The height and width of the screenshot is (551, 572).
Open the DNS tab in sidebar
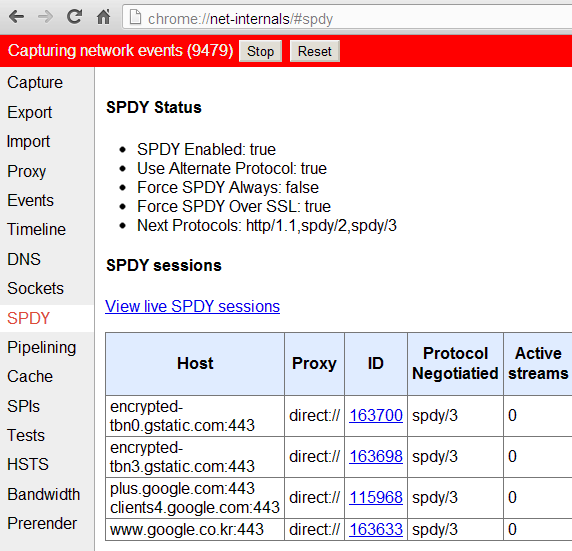click(24, 259)
